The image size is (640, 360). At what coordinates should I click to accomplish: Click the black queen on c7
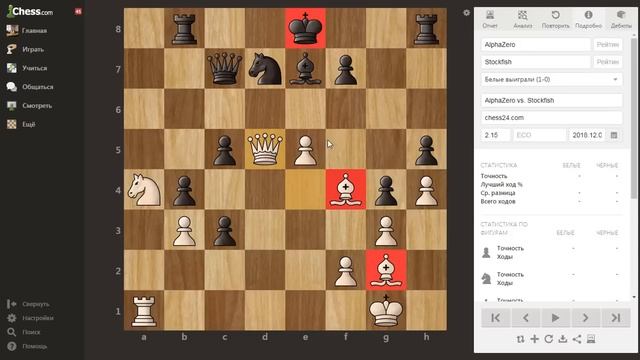coord(225,69)
